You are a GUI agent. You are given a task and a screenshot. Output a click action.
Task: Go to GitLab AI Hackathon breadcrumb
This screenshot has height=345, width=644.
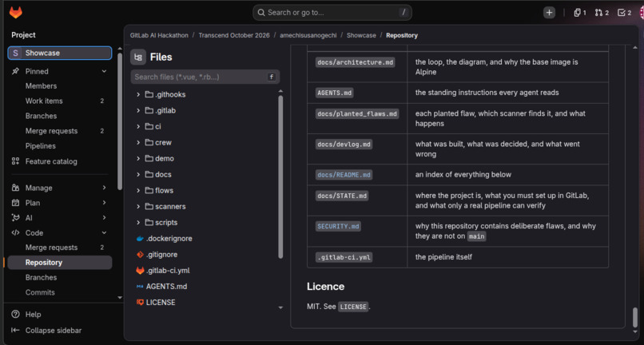[x=159, y=35]
